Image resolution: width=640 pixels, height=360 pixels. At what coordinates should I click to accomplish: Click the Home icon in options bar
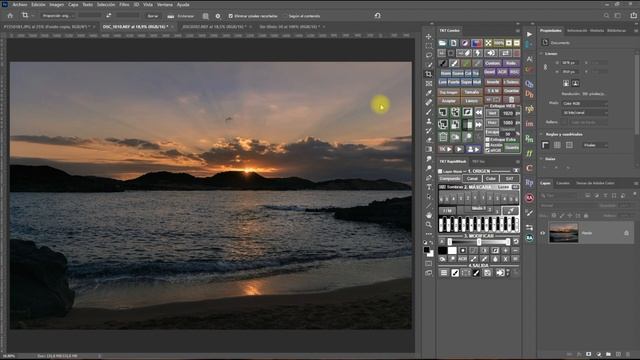coord(10,16)
